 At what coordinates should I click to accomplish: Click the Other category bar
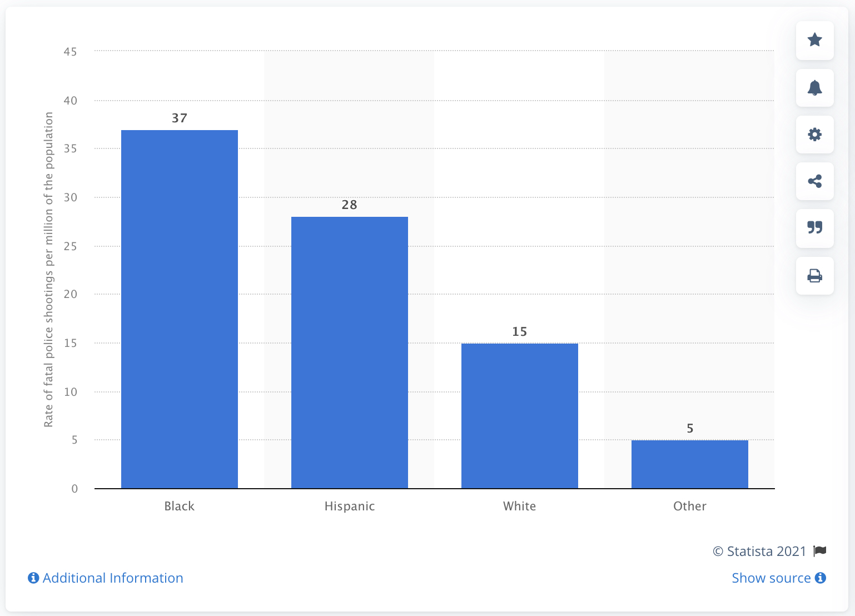click(690, 464)
